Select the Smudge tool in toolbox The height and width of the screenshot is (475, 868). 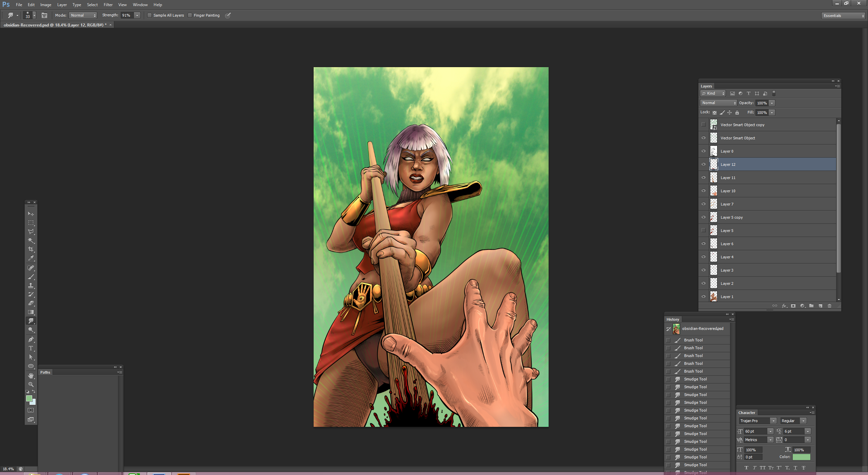tap(31, 321)
